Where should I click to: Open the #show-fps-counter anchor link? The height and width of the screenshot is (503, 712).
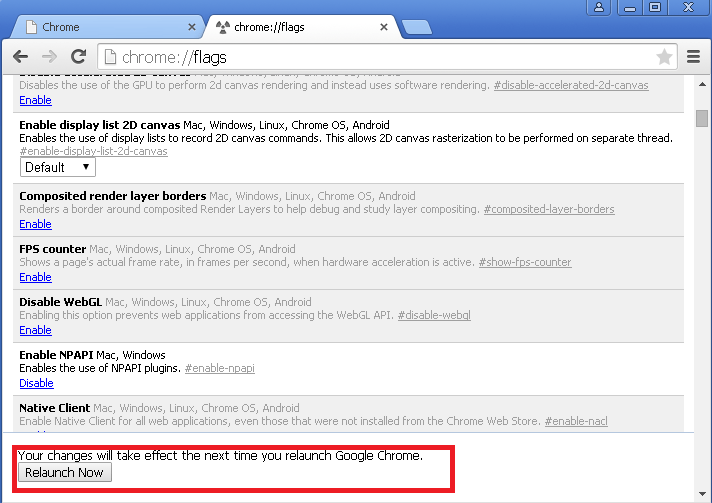click(525, 262)
